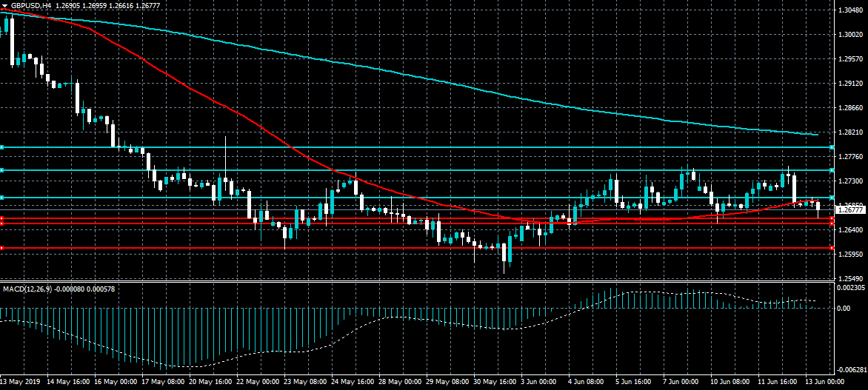Click the 1.27300 price axis label
868x390 pixels.
tap(850, 181)
